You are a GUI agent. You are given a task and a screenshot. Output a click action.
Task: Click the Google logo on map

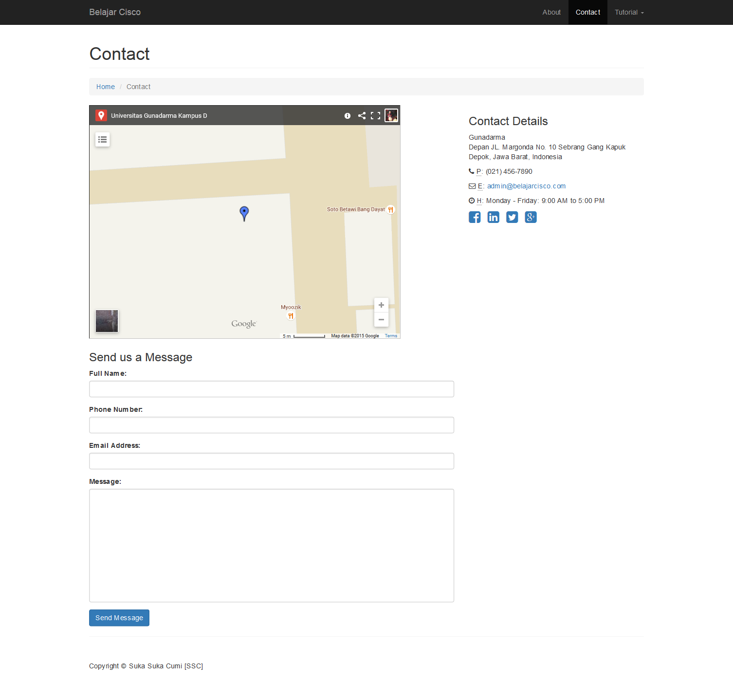tap(244, 324)
